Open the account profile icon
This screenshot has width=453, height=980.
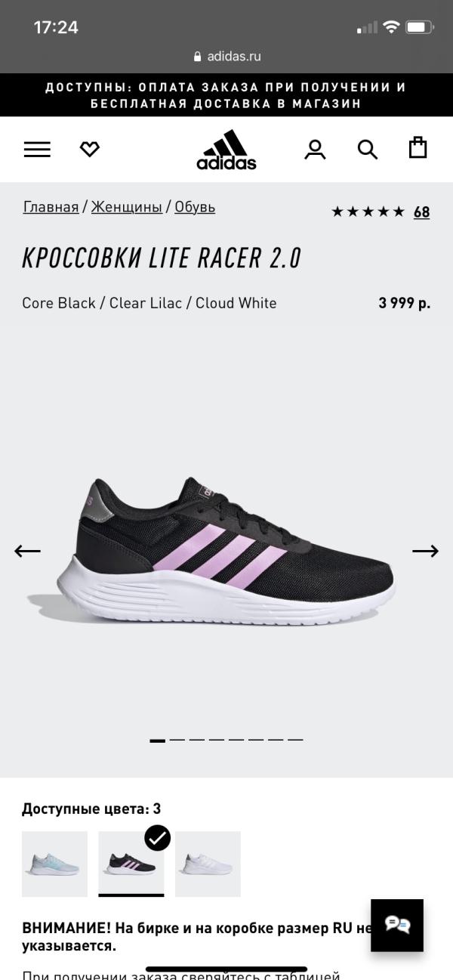click(315, 150)
